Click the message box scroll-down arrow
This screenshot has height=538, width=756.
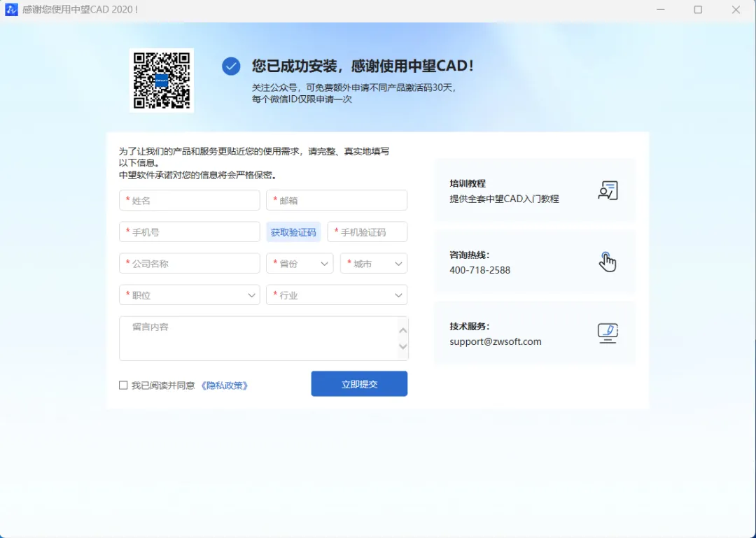pyautogui.click(x=403, y=346)
